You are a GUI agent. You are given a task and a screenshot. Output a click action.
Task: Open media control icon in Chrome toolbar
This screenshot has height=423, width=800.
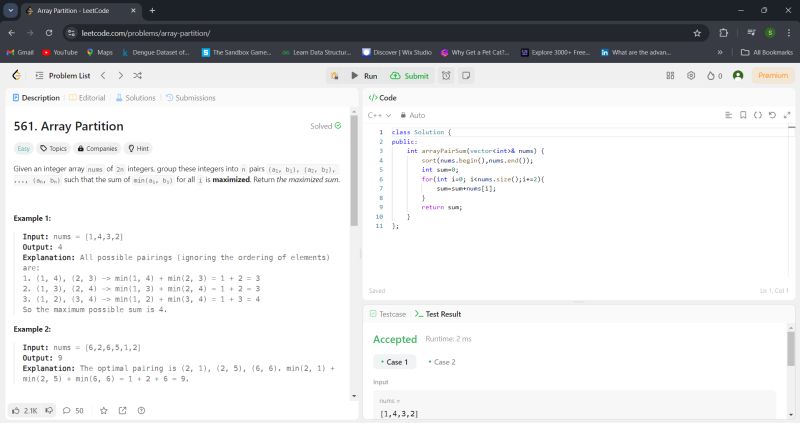click(x=751, y=33)
